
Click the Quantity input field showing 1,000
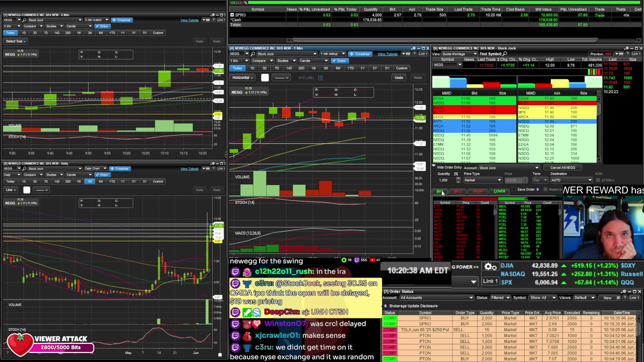[x=445, y=180]
